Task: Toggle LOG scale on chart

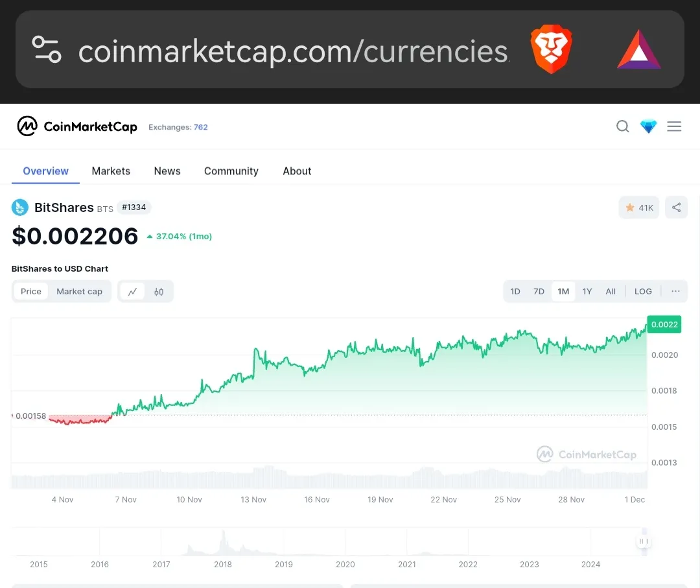Action: (x=643, y=292)
